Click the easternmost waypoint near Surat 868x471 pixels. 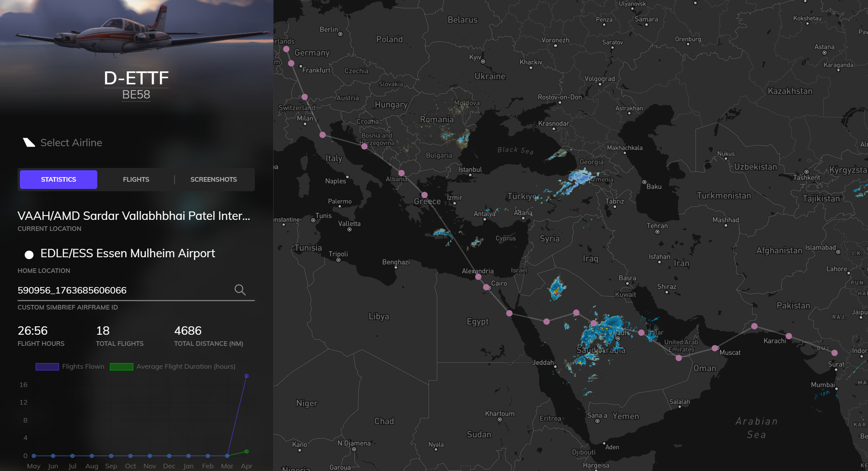point(834,353)
